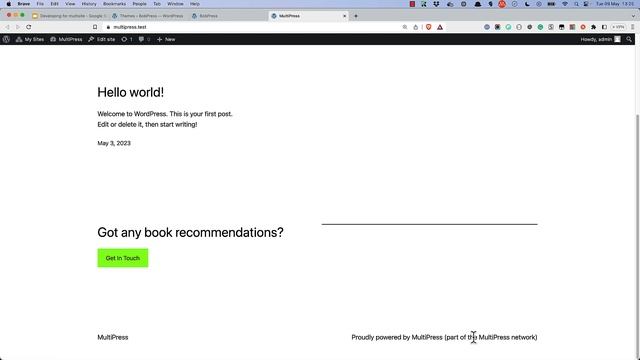Viewport: 640px width, 360px height.
Task: Open the MultiPress site menu in admin bar
Action: tap(66, 39)
